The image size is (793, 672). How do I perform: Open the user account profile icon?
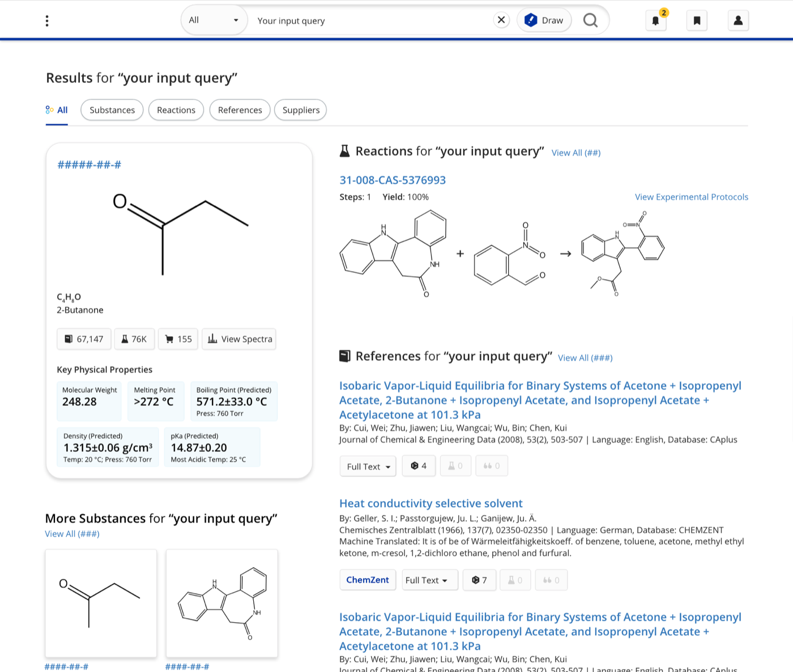(738, 20)
